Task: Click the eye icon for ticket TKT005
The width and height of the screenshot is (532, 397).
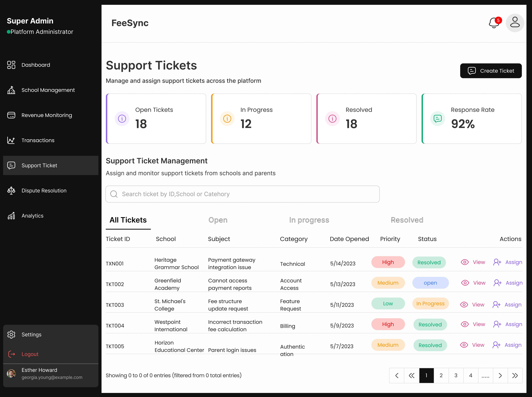Action: point(464,345)
